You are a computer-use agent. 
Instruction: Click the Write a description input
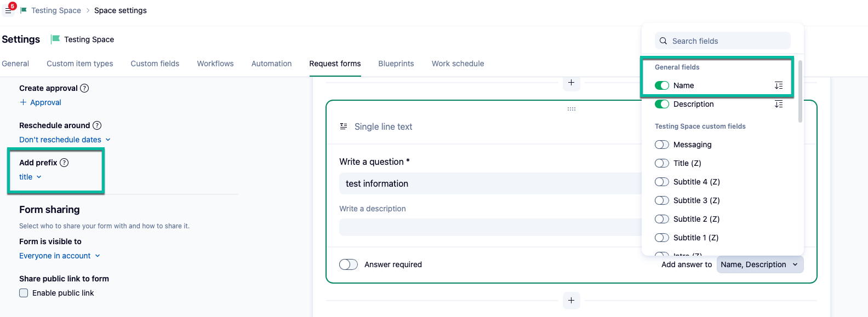[x=490, y=227]
